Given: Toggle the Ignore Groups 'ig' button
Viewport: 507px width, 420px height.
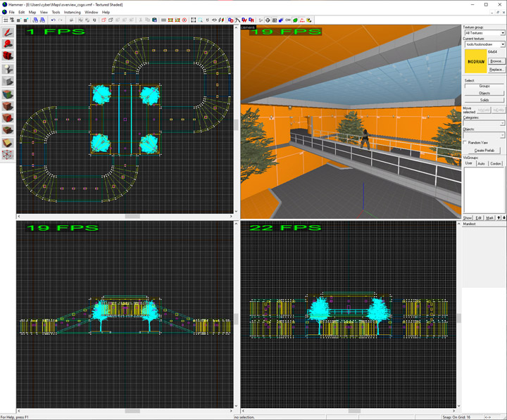Looking at the screenshot, I should click(x=94, y=20).
